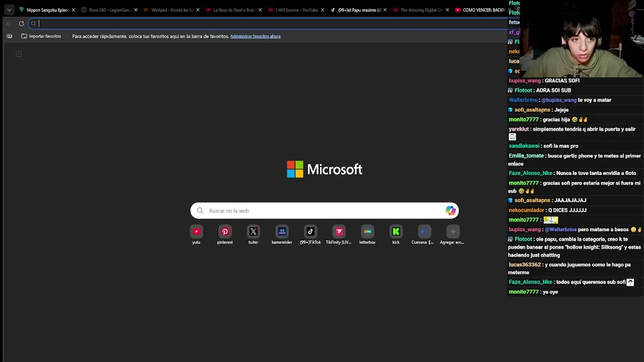Click chat message JAAJAJAJAJ
This screenshot has width=644, height=362.
(x=570, y=200)
